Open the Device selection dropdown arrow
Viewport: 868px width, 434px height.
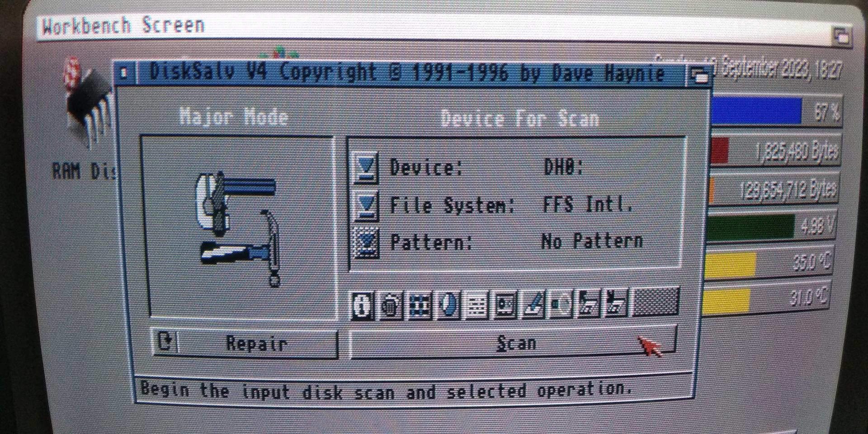click(366, 168)
